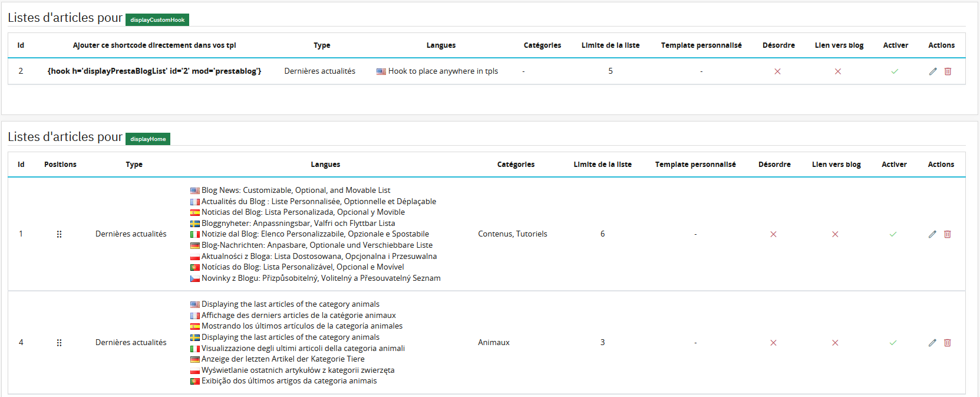Delete the Animaux list row

point(948,343)
